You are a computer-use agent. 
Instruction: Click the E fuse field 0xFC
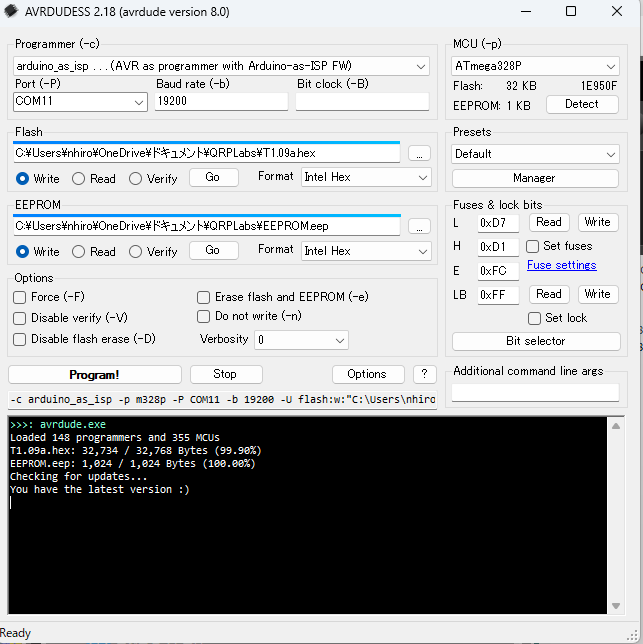click(x=498, y=271)
